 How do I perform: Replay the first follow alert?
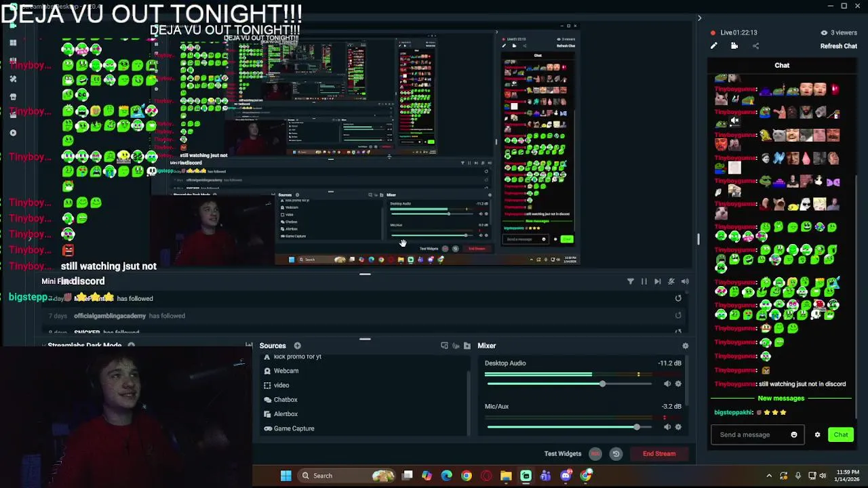[678, 298]
